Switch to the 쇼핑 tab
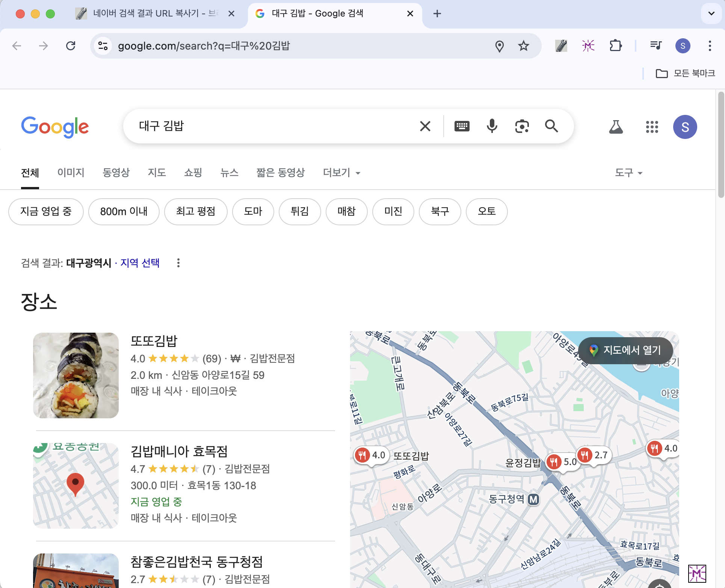Image resolution: width=725 pixels, height=588 pixels. click(x=193, y=173)
